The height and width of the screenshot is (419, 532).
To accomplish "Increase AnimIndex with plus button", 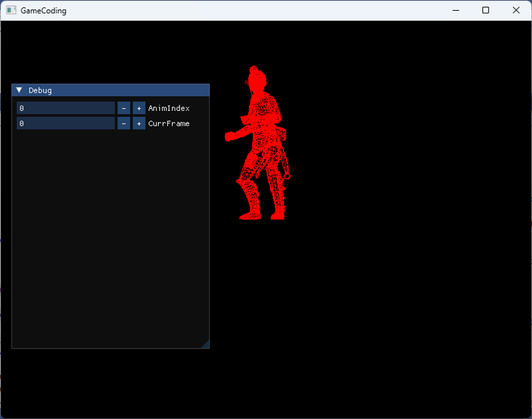I will click(x=139, y=108).
